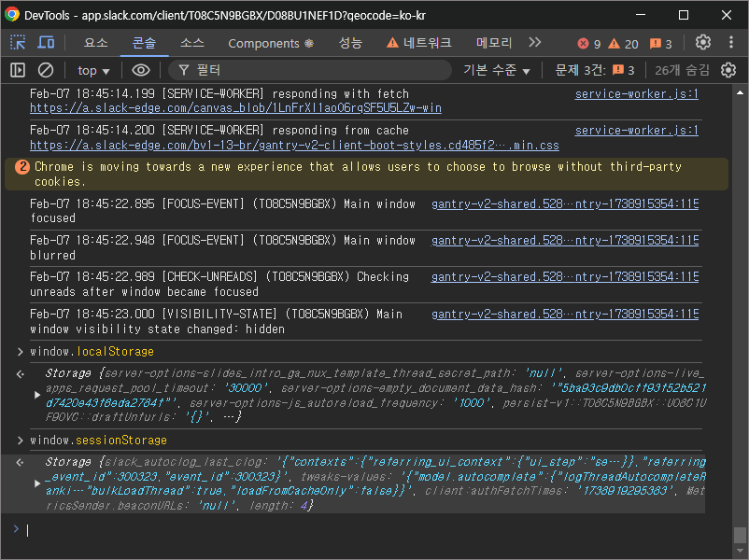Click the console vertical scrollbar thumb

point(740,535)
